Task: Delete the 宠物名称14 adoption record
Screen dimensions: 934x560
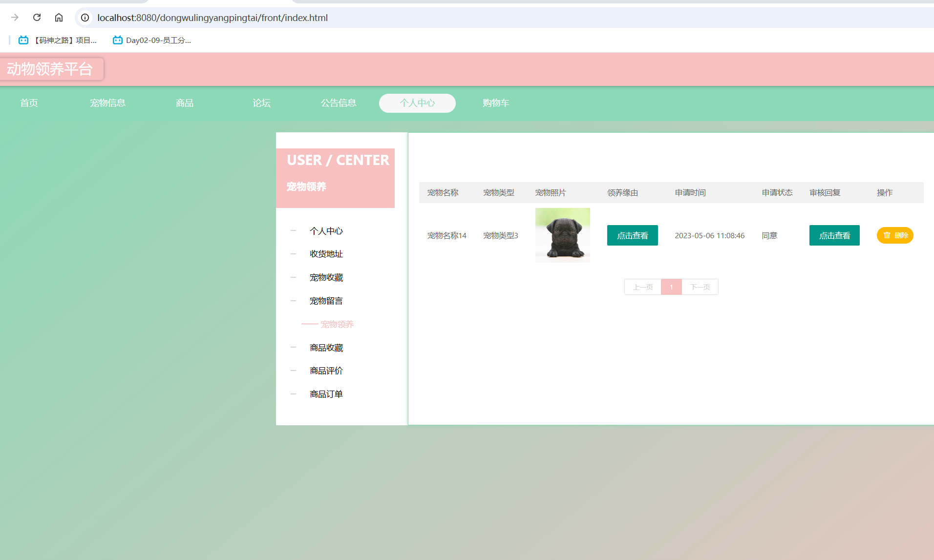Action: [895, 235]
